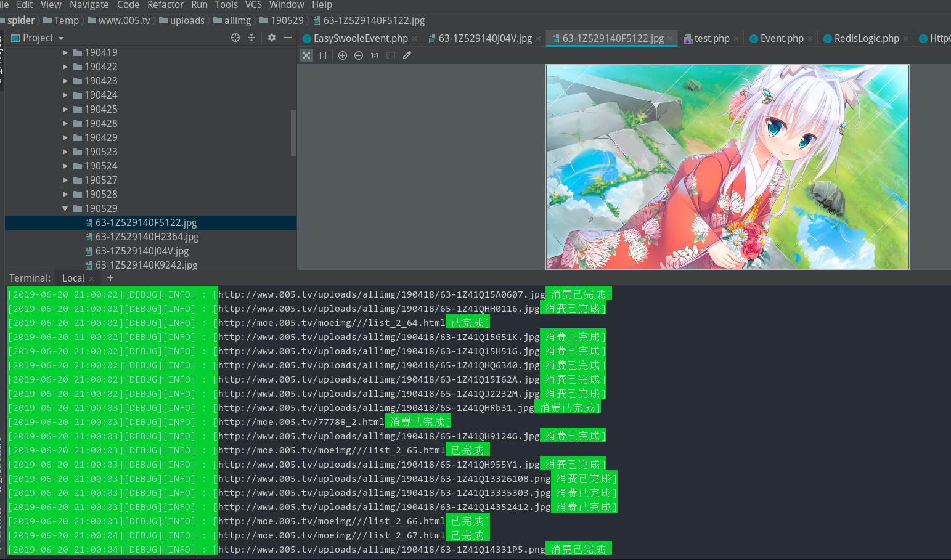
Task: Expand the 190428 folder
Action: (65, 124)
